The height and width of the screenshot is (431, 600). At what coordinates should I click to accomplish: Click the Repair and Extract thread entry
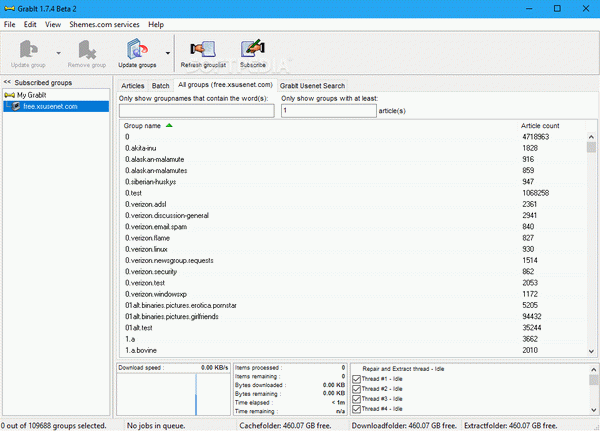(x=403, y=369)
